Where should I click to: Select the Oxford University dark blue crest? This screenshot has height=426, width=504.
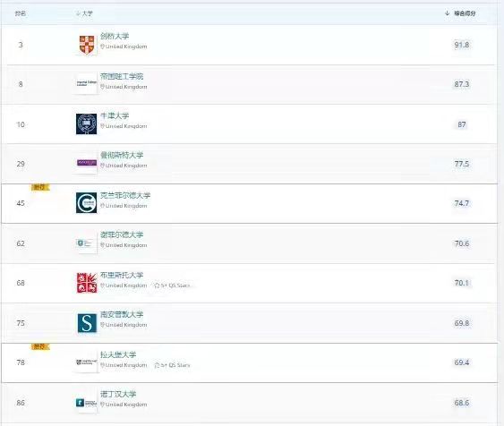(87, 124)
